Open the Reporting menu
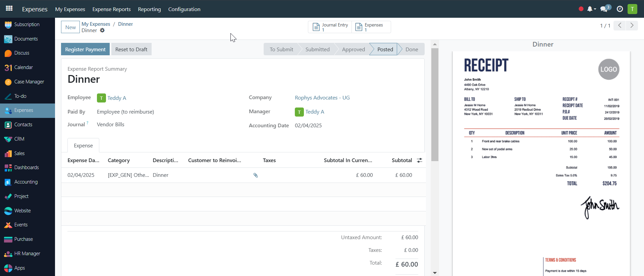Screen dimensions: 644x276 (x=150, y=9)
